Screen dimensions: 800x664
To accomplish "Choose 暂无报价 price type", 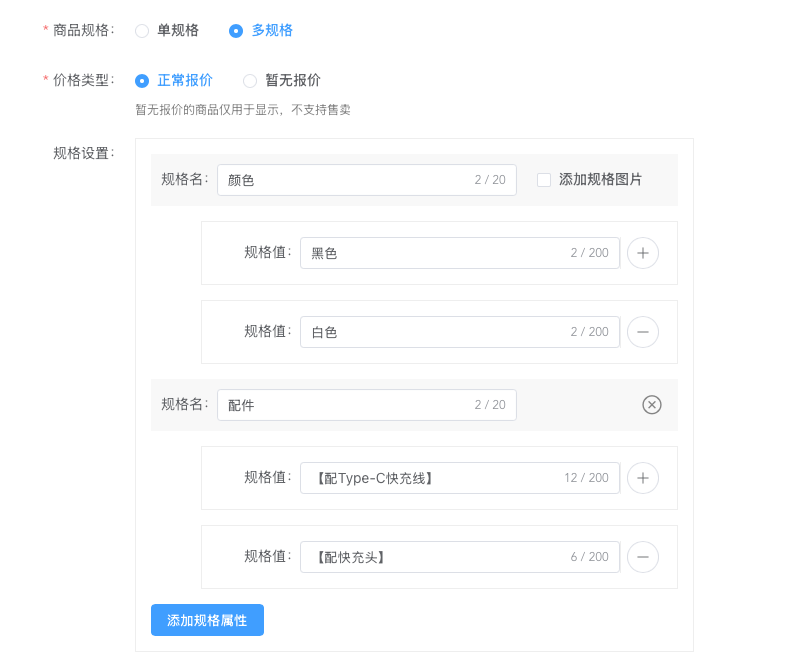I will click(250, 81).
